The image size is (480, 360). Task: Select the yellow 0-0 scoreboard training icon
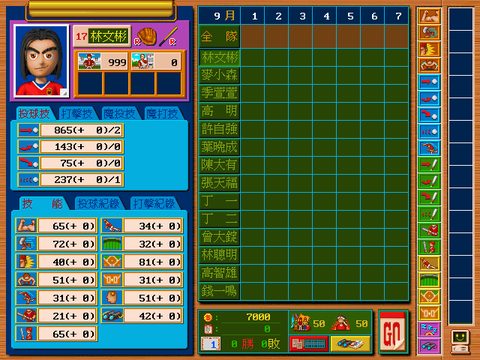coord(429,313)
